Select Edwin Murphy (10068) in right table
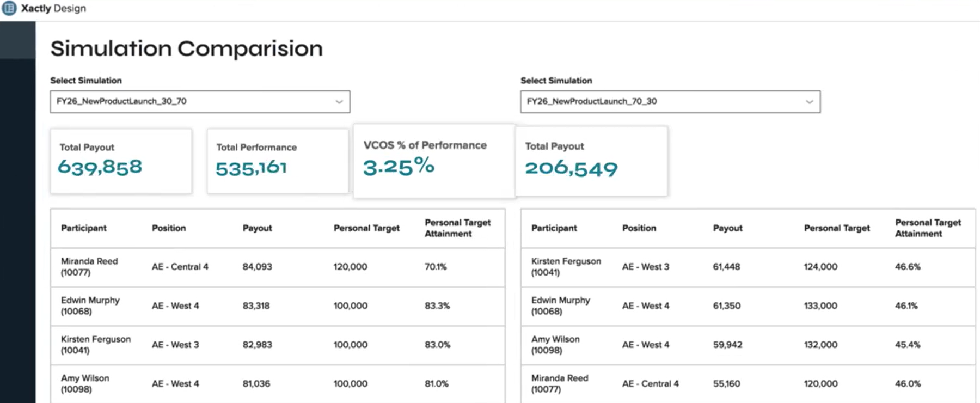 pyautogui.click(x=561, y=306)
